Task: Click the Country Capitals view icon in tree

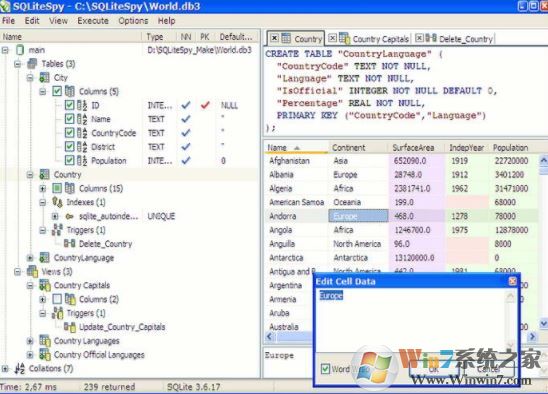Action: [x=45, y=285]
